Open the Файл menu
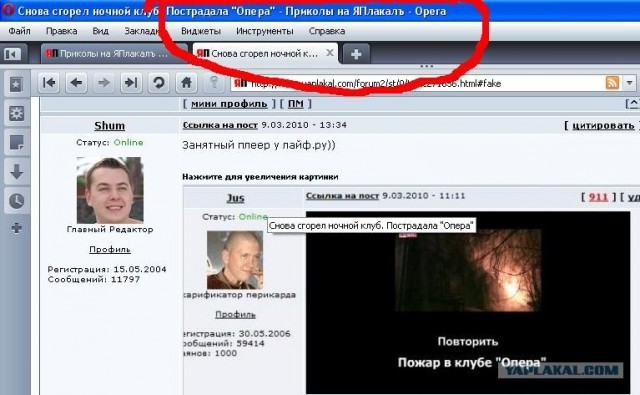 tap(19, 31)
